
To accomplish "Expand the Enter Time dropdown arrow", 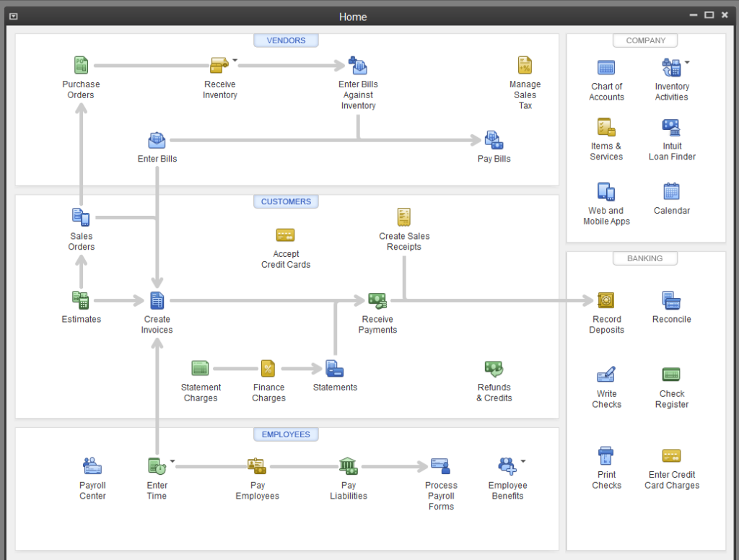I will pyautogui.click(x=172, y=461).
